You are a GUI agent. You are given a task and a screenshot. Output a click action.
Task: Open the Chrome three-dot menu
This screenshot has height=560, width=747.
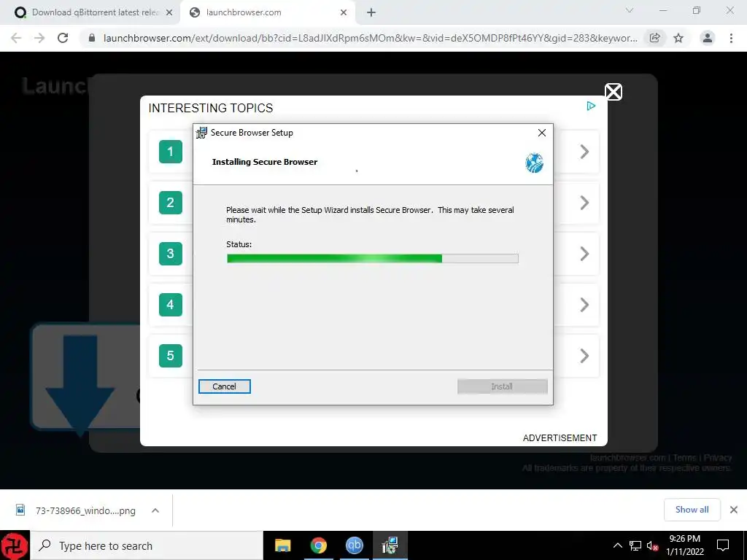pyautogui.click(x=731, y=38)
